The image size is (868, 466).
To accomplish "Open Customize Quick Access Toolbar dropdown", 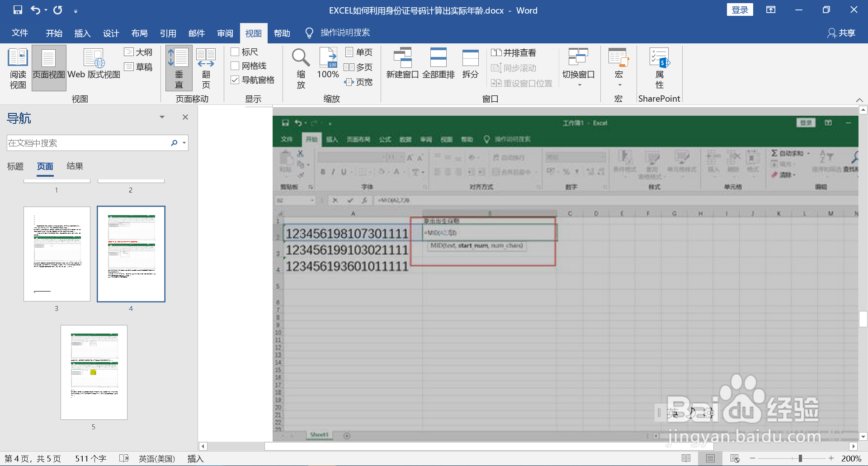I will (x=75, y=10).
